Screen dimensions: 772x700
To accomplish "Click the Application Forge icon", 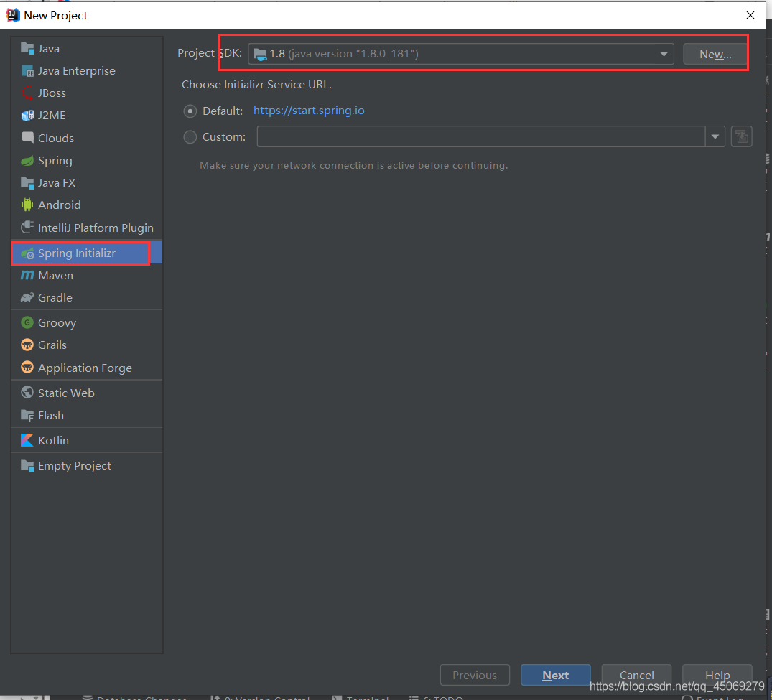I will coord(27,367).
